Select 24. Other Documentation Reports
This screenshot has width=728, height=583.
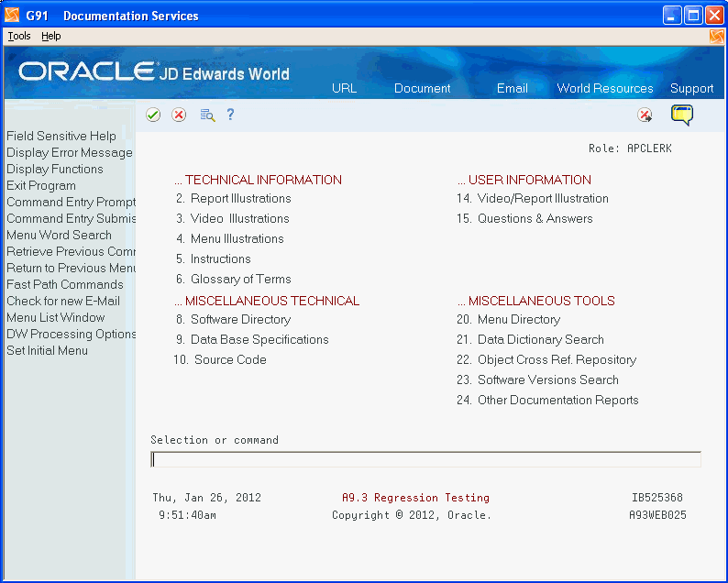tap(548, 400)
